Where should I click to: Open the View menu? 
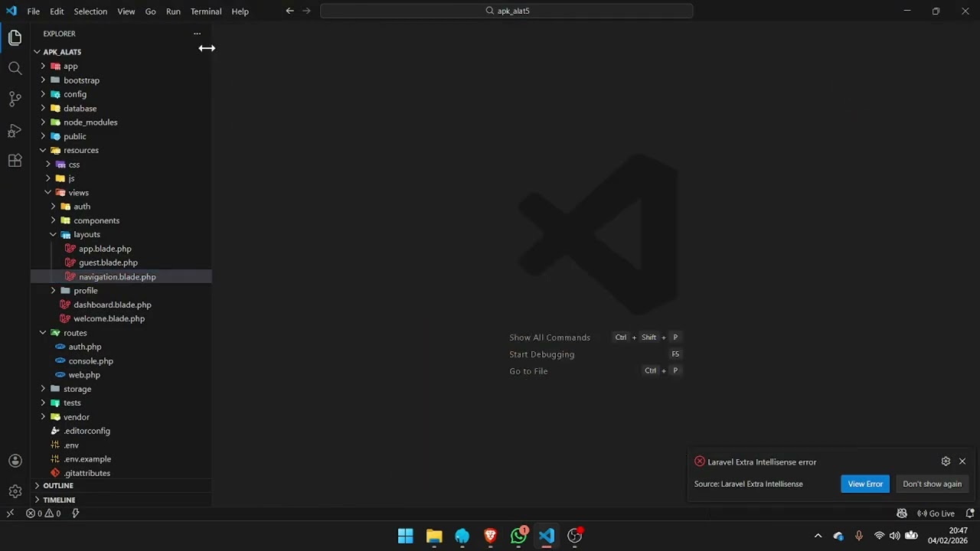click(x=126, y=11)
